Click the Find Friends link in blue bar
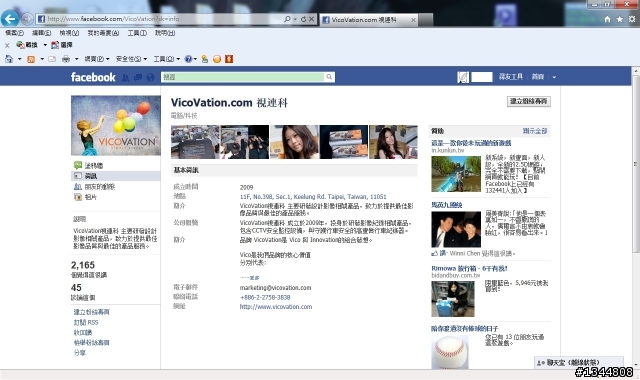The image size is (640, 380). 511,77
